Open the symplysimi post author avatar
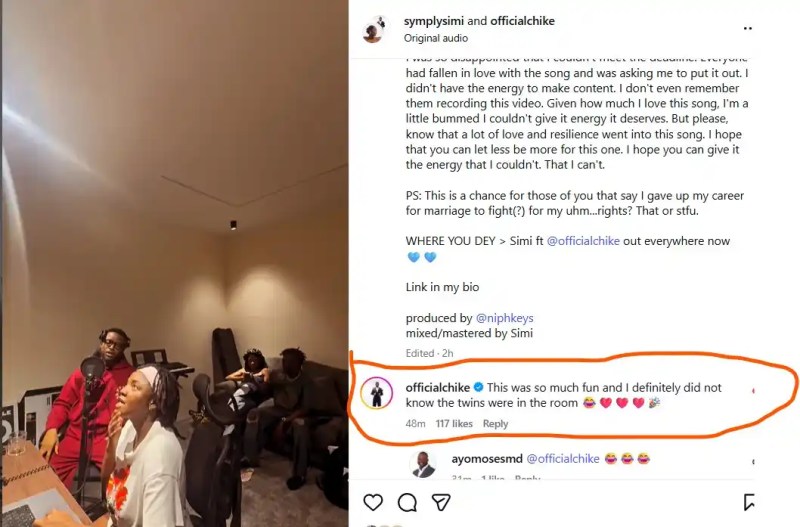This screenshot has width=800, height=527. tap(373, 29)
